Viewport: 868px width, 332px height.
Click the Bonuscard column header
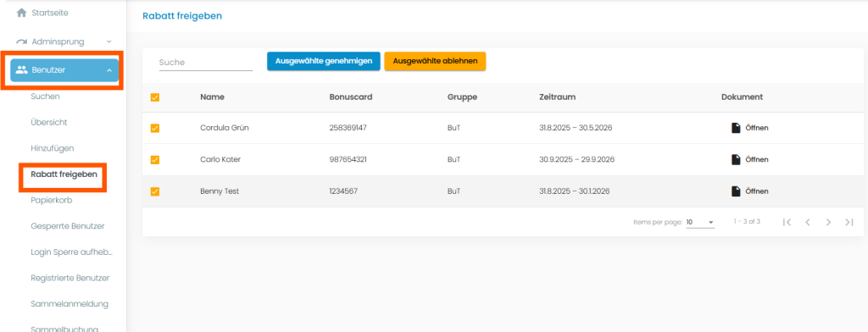coord(351,97)
